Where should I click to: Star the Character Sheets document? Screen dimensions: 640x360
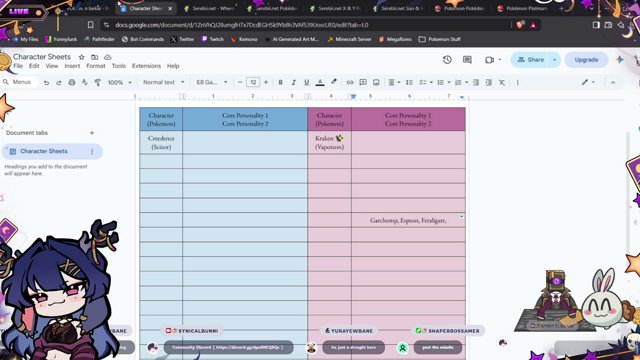pos(82,57)
